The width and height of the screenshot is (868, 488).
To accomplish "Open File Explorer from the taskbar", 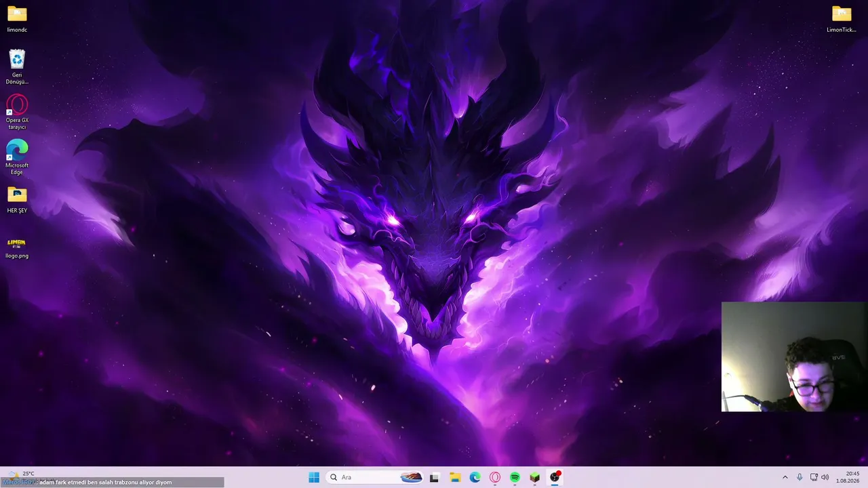I will [x=455, y=477].
